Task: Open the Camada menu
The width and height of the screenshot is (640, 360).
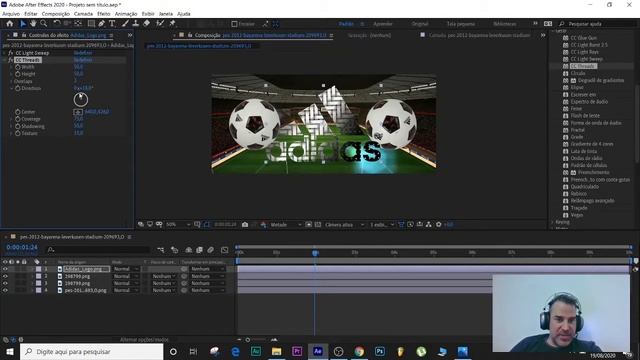Action: 83,14
